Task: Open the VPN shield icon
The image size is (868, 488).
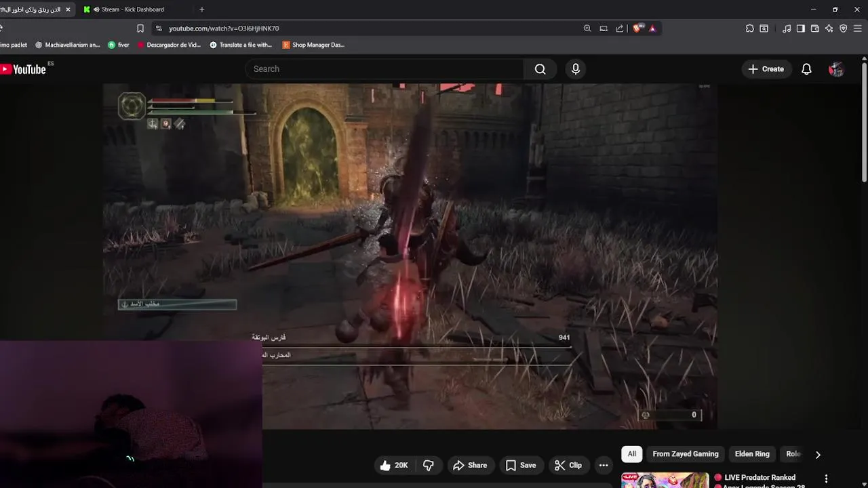Action: (844, 28)
